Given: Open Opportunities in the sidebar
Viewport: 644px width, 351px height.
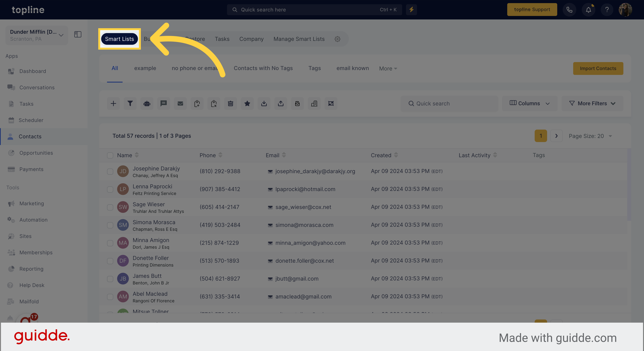Looking at the screenshot, I should [x=36, y=153].
